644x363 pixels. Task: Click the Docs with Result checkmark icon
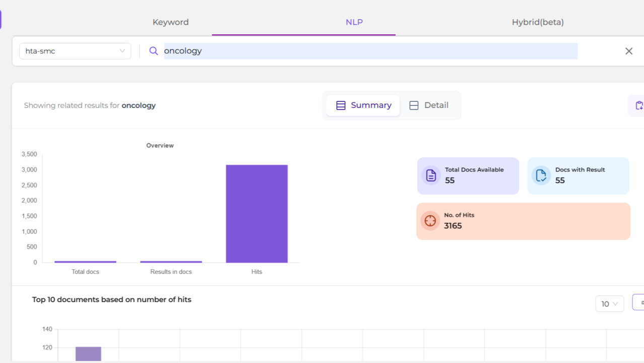[541, 175]
